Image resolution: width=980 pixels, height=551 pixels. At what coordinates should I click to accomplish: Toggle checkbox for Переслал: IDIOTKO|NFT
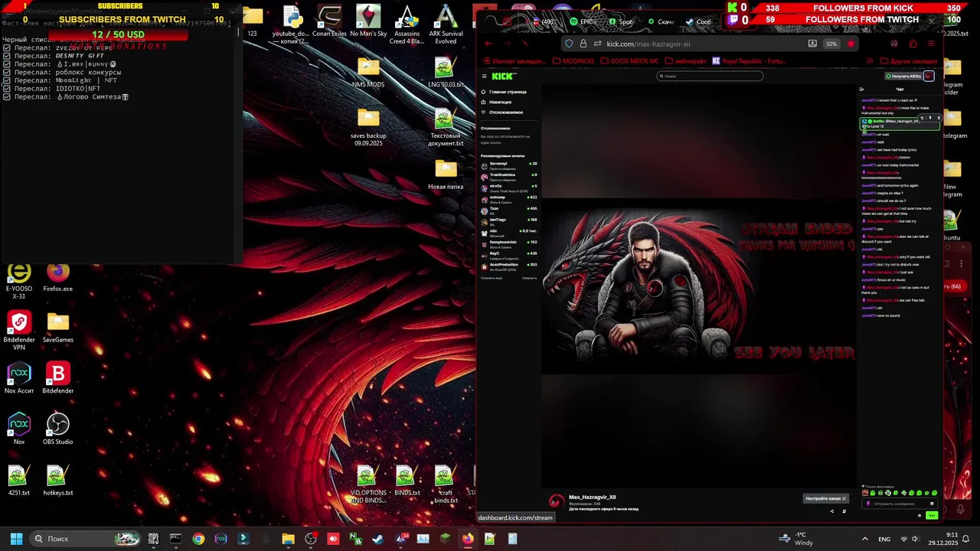pyautogui.click(x=7, y=89)
